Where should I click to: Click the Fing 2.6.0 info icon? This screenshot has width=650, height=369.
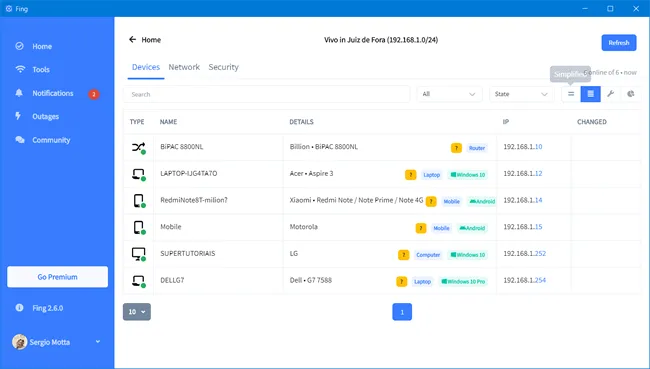point(19,308)
